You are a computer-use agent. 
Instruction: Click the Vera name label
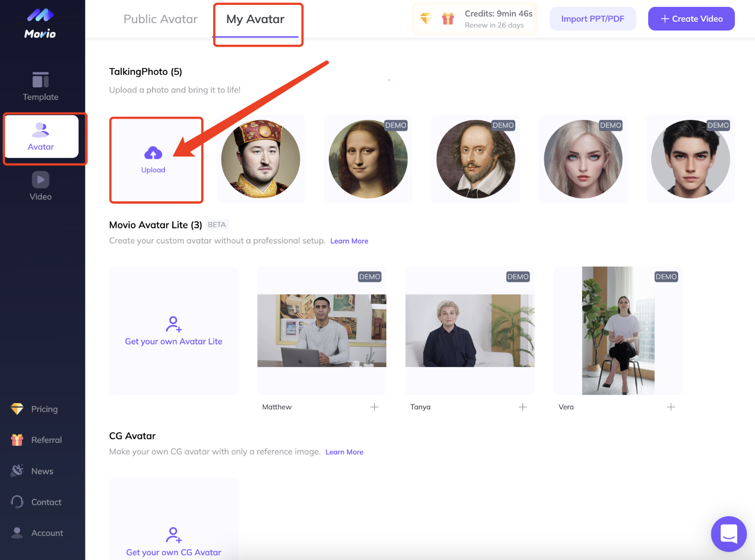[x=566, y=407]
